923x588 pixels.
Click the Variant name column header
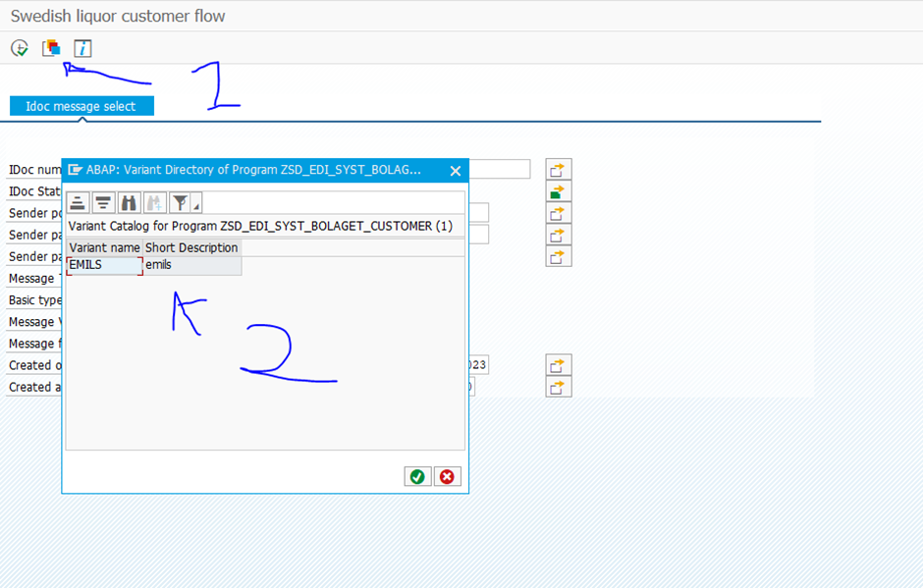[104, 247]
